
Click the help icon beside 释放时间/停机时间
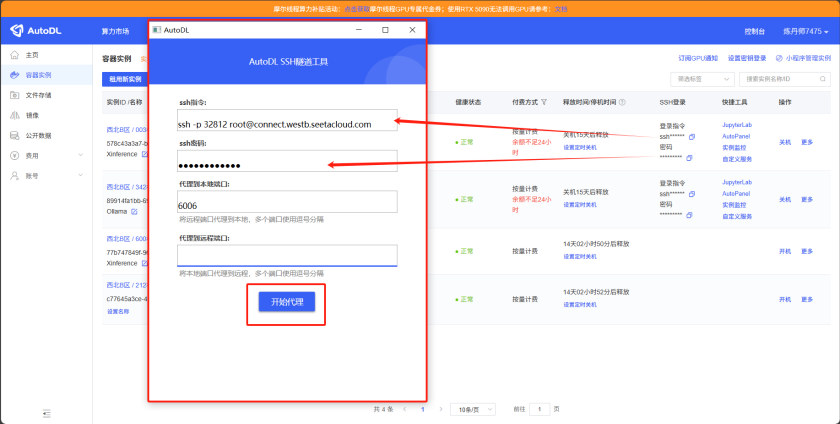coord(622,102)
